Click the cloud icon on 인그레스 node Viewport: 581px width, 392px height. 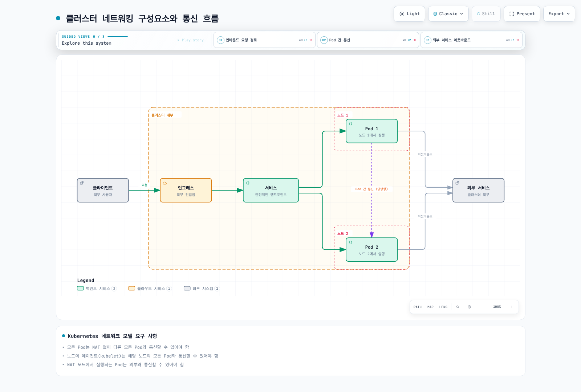click(165, 183)
